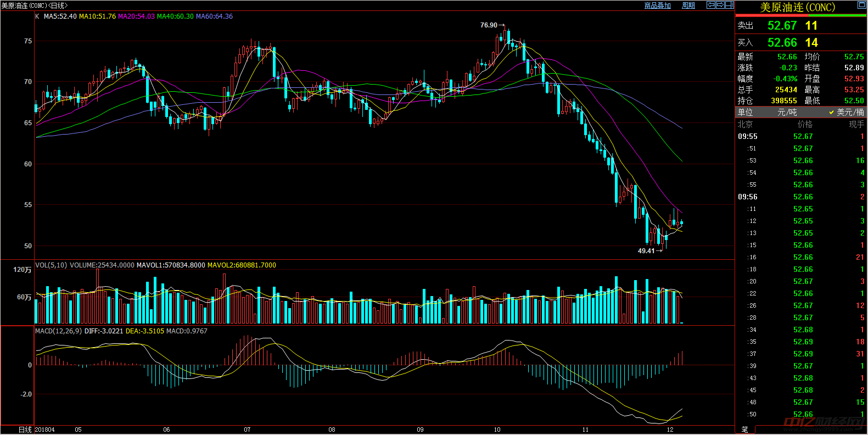This screenshot has width=868, height=435.
Task: Switch the unit to 元/吨
Action: tap(787, 112)
